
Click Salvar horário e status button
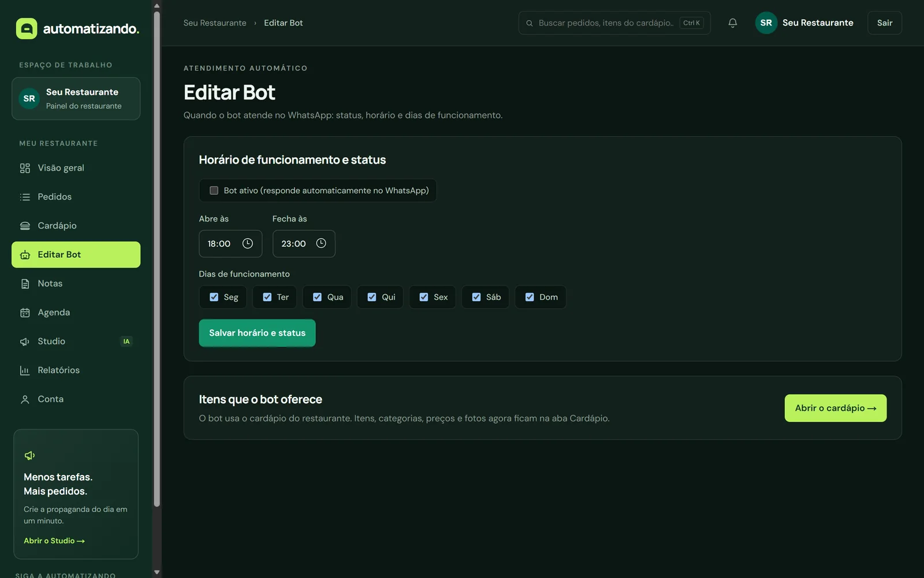point(257,333)
